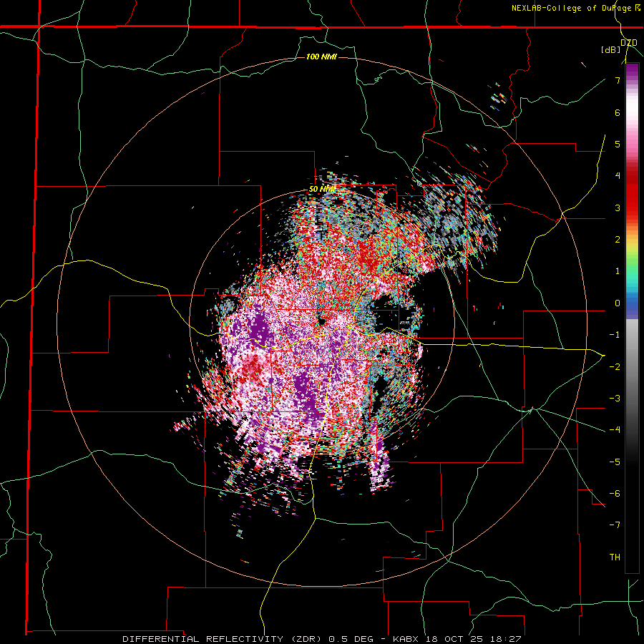Click the 4 dB value on color scale
Image resolution: width=644 pixels, height=644 pixels.
[618, 176]
